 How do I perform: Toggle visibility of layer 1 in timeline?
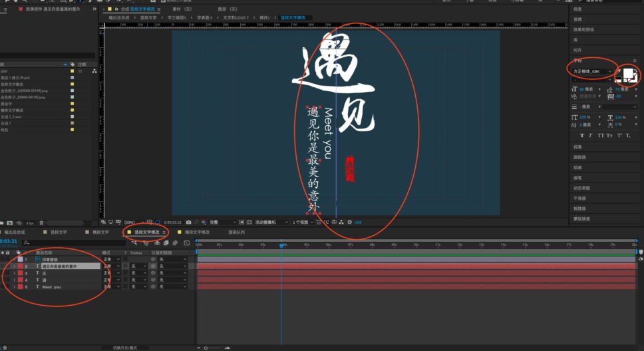coord(2,259)
